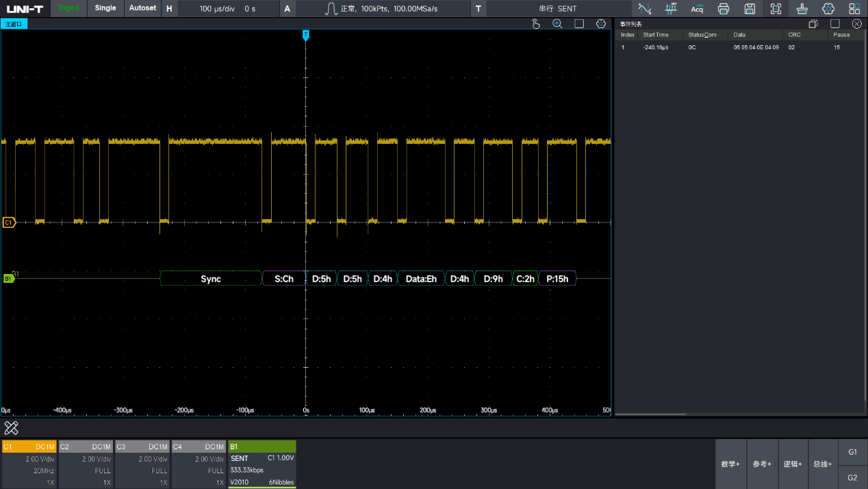This screenshot has height=489, width=868.
Task: Save using the floppy disk icon
Action: click(750, 9)
